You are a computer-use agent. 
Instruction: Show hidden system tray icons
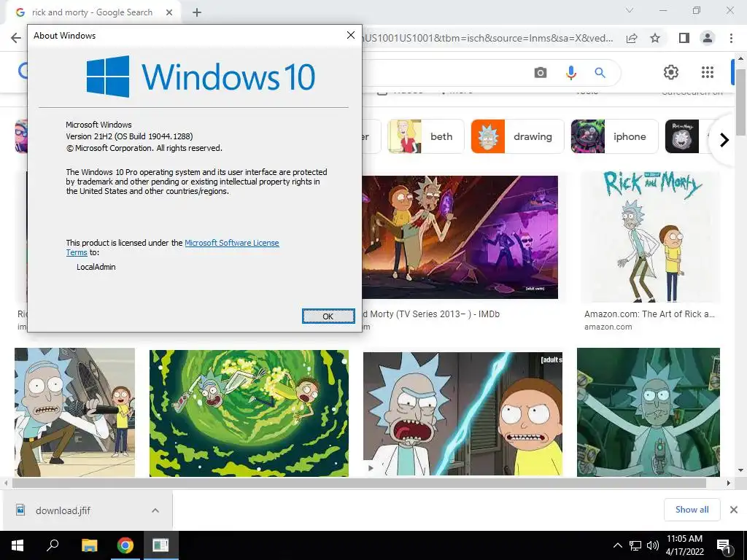(617, 545)
